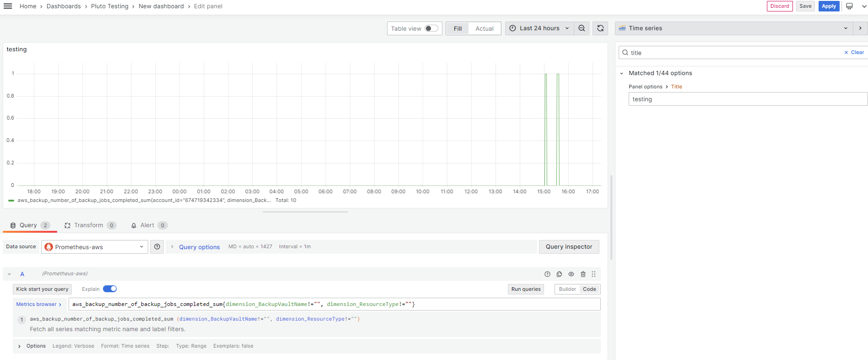Click the legend series aws_backup_number_of_backup_jobs label
Image resolution: width=868 pixels, height=360 pixels.
[x=144, y=201]
